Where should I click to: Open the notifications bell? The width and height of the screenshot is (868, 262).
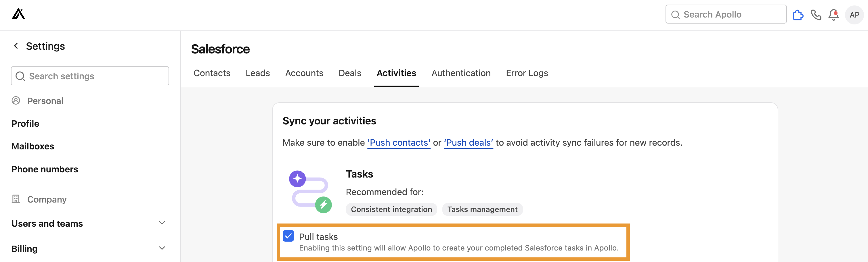pos(833,15)
